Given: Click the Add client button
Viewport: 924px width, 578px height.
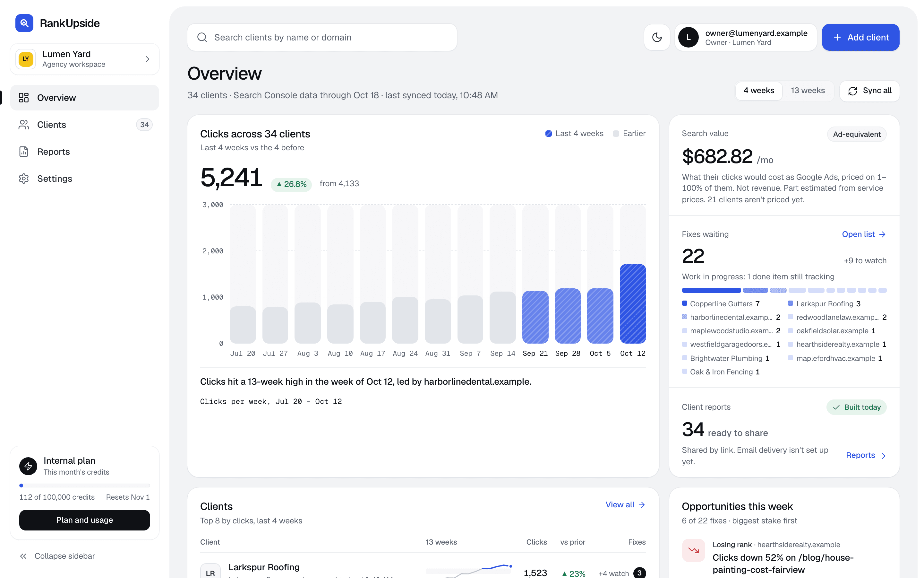Looking at the screenshot, I should 860,37.
